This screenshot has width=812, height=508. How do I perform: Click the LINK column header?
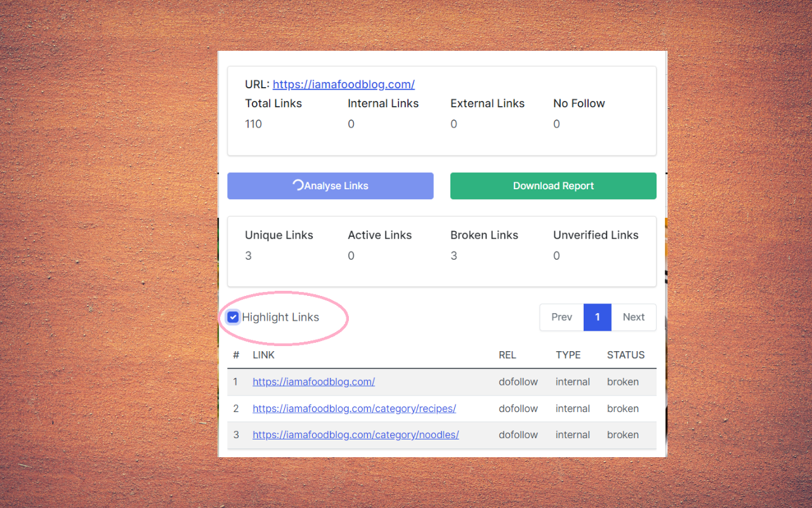[263, 355]
